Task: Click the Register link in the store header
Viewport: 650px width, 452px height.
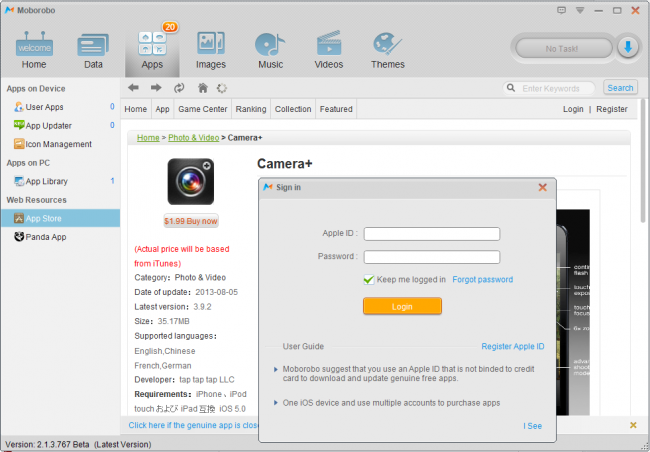Action: [611, 109]
